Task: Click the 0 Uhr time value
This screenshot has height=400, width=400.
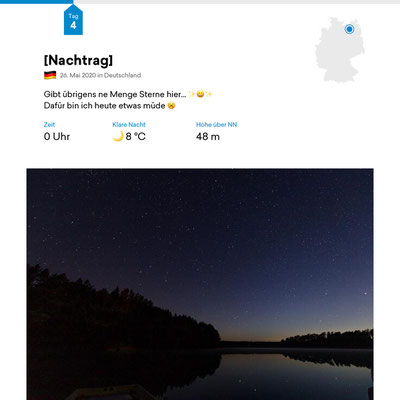Action: (x=57, y=136)
